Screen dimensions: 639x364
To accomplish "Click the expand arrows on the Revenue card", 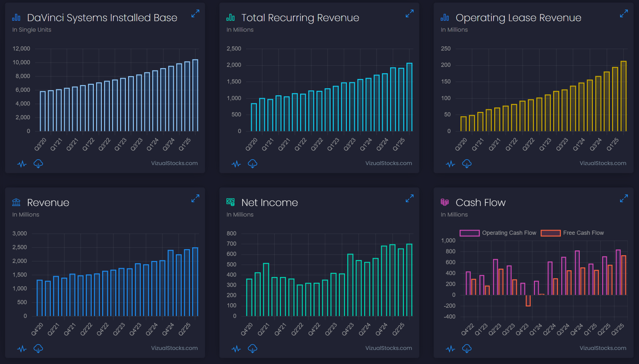I will [x=195, y=198].
